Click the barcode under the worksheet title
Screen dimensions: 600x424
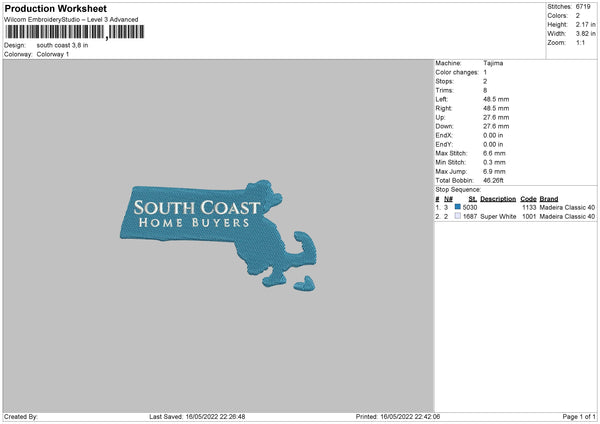coord(75,32)
